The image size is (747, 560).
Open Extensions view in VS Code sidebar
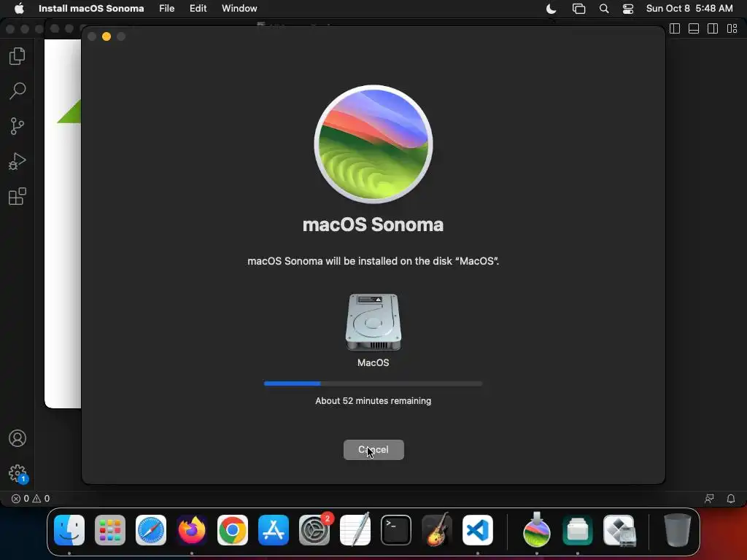click(x=18, y=196)
